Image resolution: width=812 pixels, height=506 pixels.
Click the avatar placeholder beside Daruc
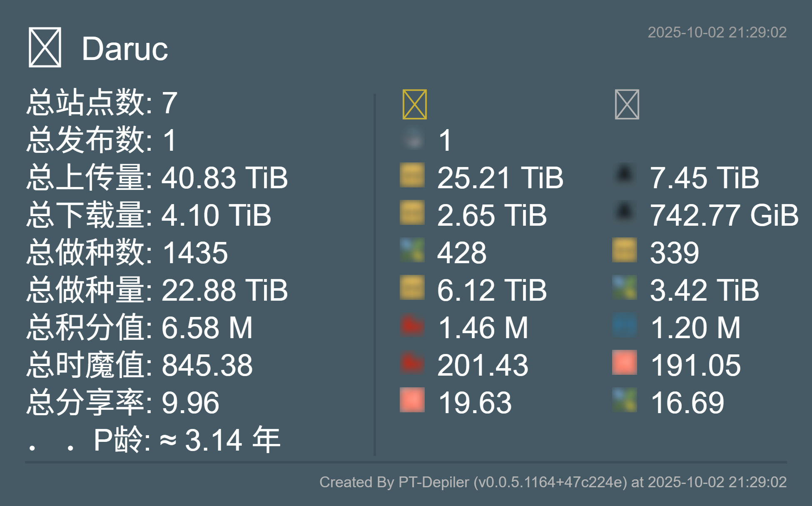pyautogui.click(x=45, y=47)
